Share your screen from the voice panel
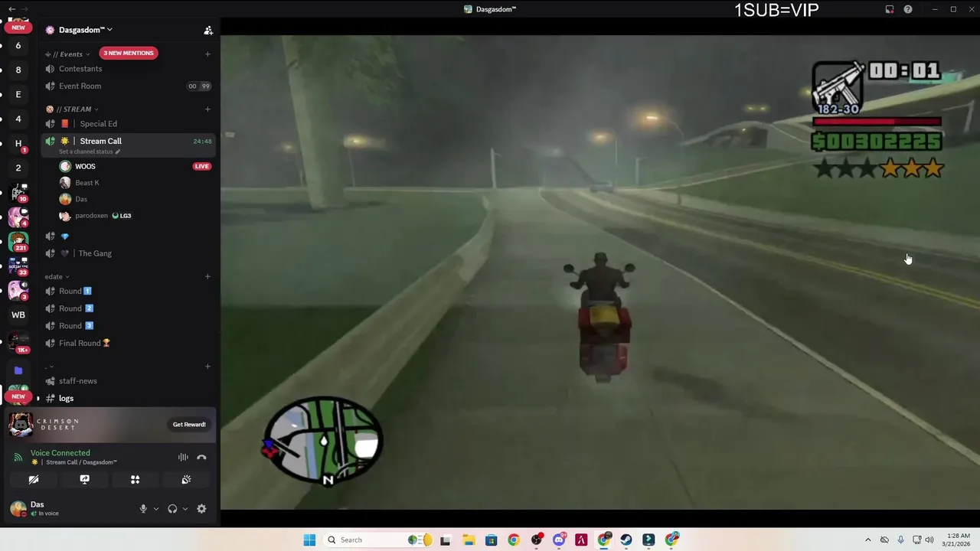The width and height of the screenshot is (980, 551). coord(84,480)
